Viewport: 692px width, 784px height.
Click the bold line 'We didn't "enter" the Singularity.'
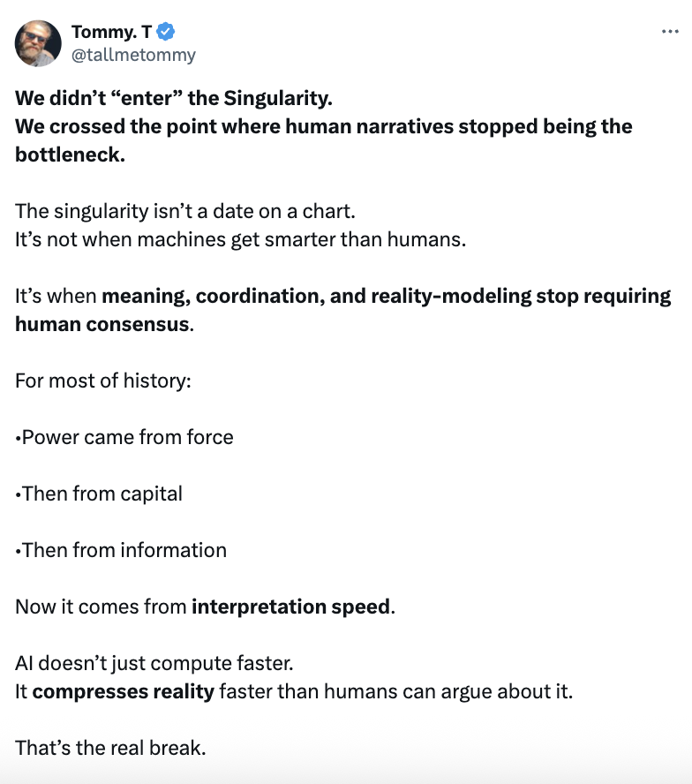tap(174, 97)
